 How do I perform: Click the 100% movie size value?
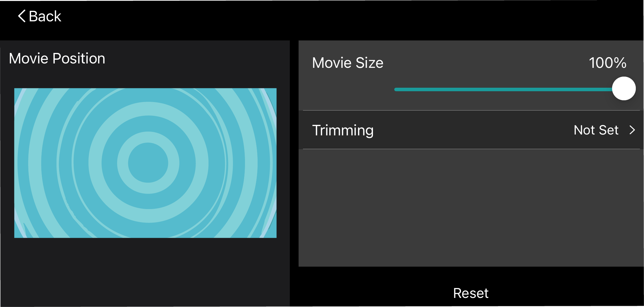coord(608,63)
